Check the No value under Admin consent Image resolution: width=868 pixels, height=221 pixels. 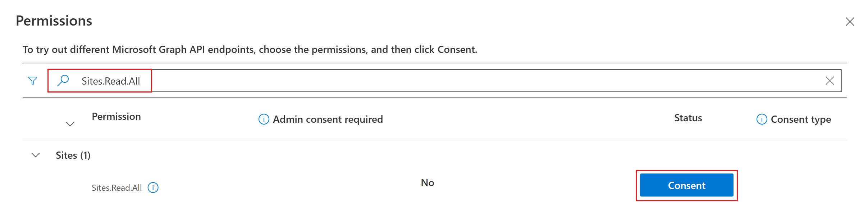[427, 182]
